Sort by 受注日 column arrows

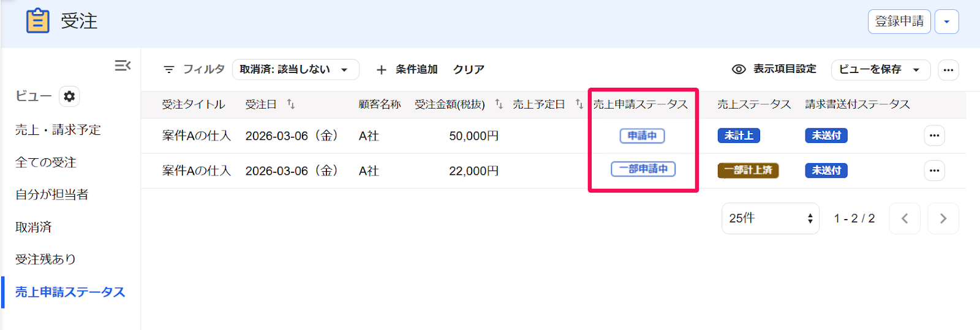click(x=291, y=104)
